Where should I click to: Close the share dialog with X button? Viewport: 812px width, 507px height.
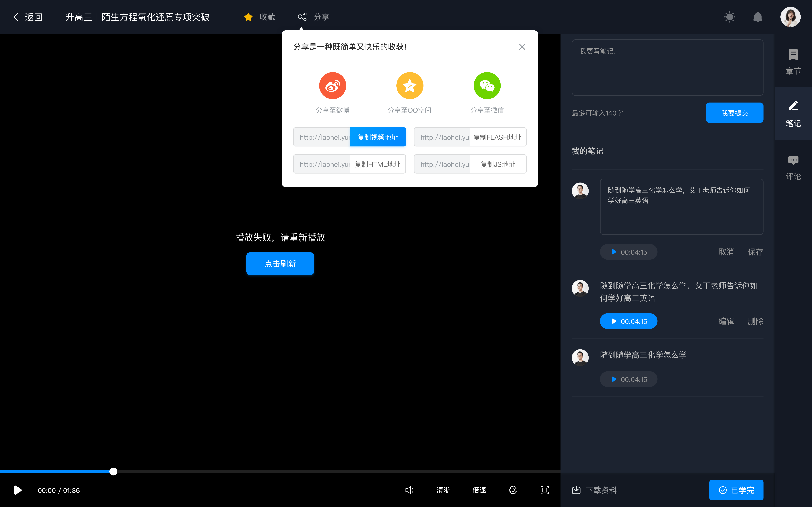(x=521, y=47)
